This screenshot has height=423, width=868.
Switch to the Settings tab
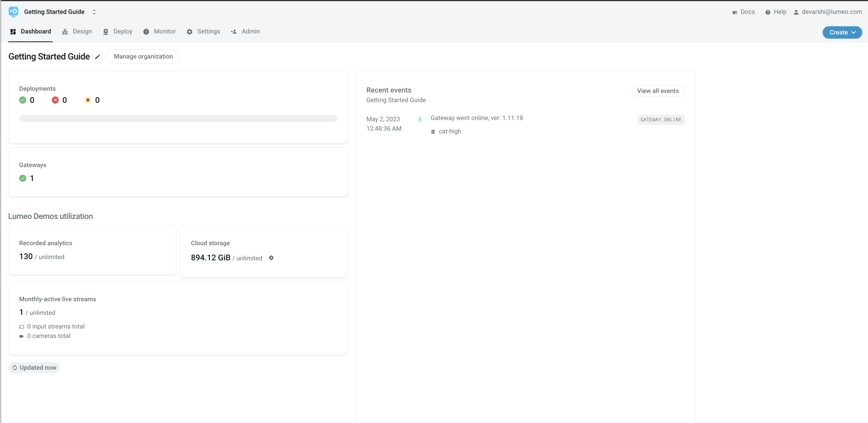[x=203, y=31]
